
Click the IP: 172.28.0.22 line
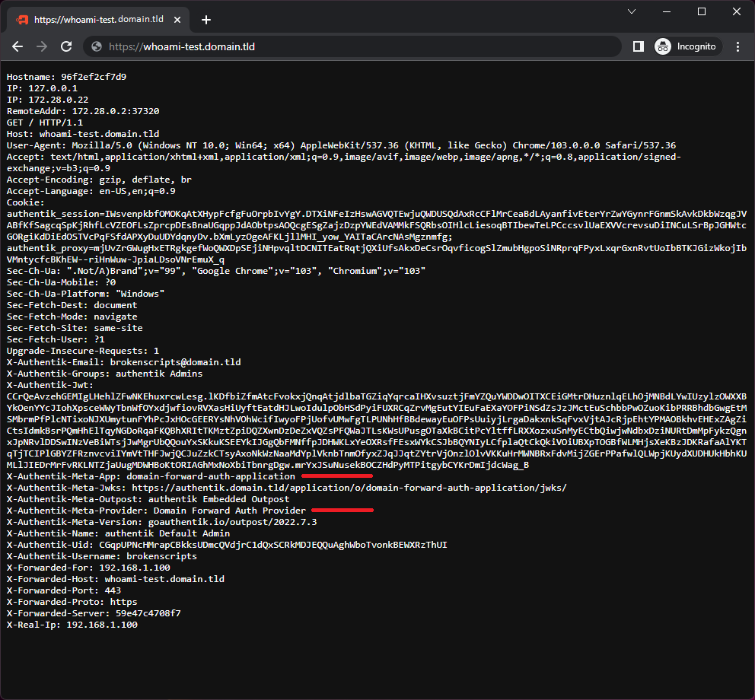click(x=48, y=100)
